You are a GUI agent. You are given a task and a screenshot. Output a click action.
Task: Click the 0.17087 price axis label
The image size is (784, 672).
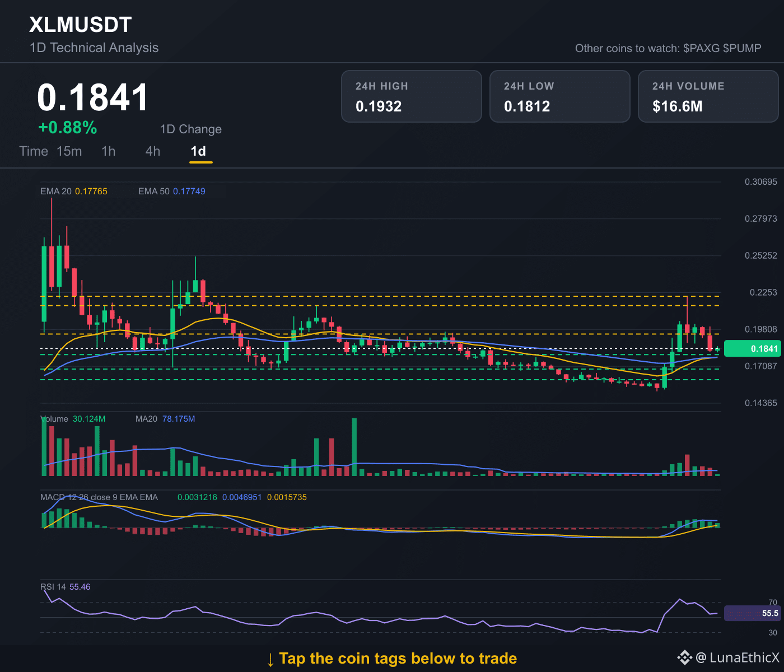pyautogui.click(x=761, y=366)
